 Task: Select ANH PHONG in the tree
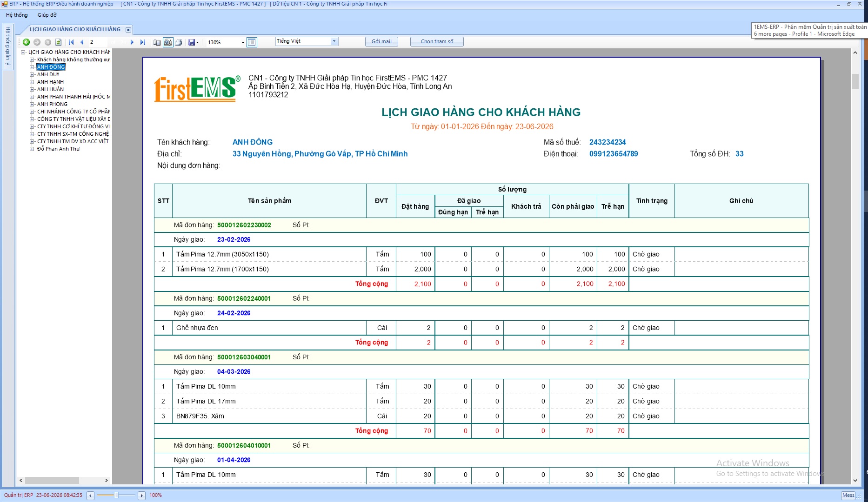52,104
